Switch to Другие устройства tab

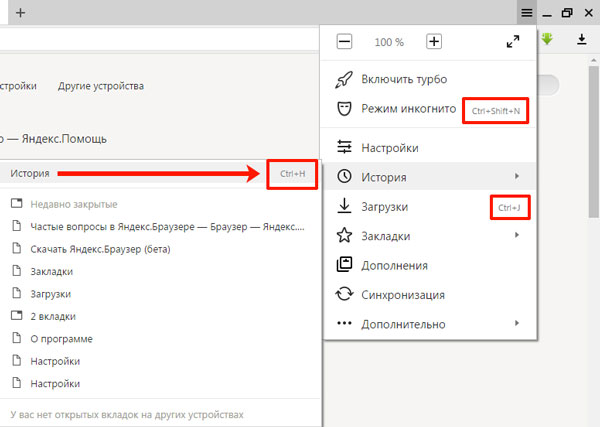[100, 86]
